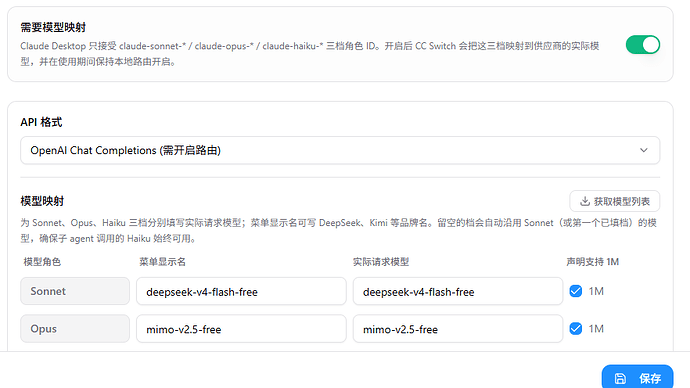Image resolution: width=690 pixels, height=388 pixels.
Task: Click the 菜单显示名 column header
Action: [162, 262]
